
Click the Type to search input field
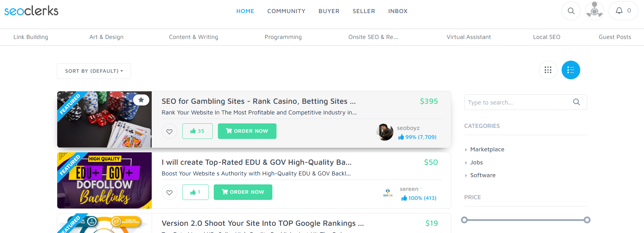pyautogui.click(x=519, y=102)
